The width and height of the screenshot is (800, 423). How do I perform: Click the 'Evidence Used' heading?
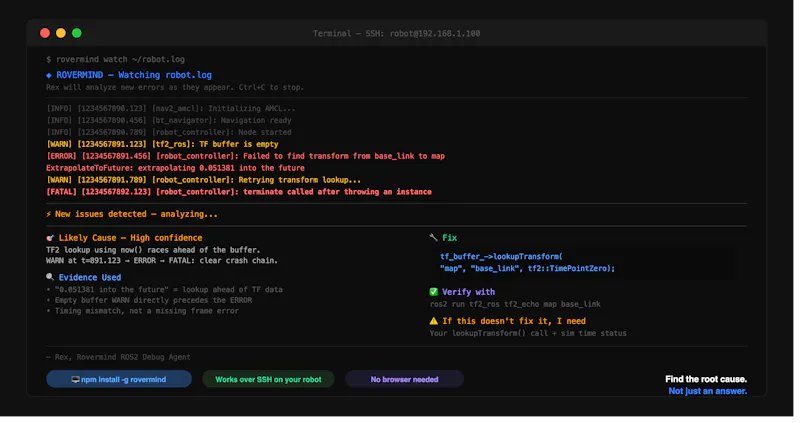pyautogui.click(x=90, y=279)
